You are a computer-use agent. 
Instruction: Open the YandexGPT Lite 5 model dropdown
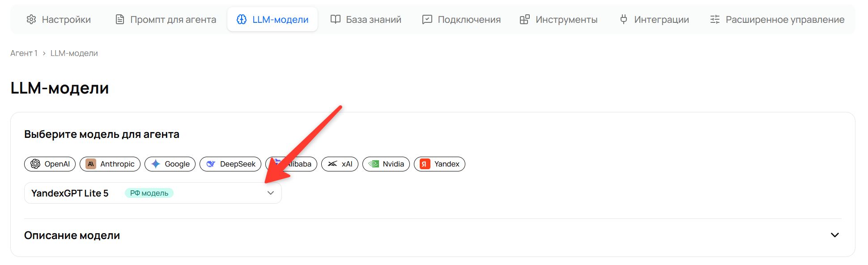click(153, 193)
